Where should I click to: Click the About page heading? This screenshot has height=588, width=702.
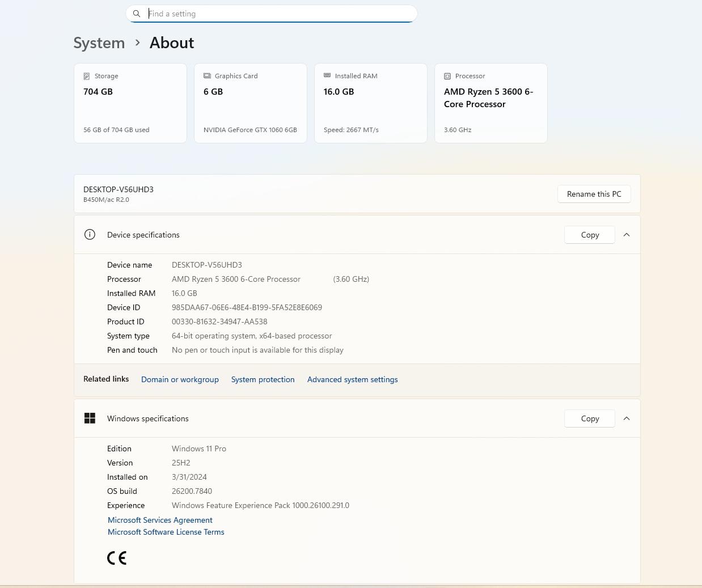[x=172, y=43]
